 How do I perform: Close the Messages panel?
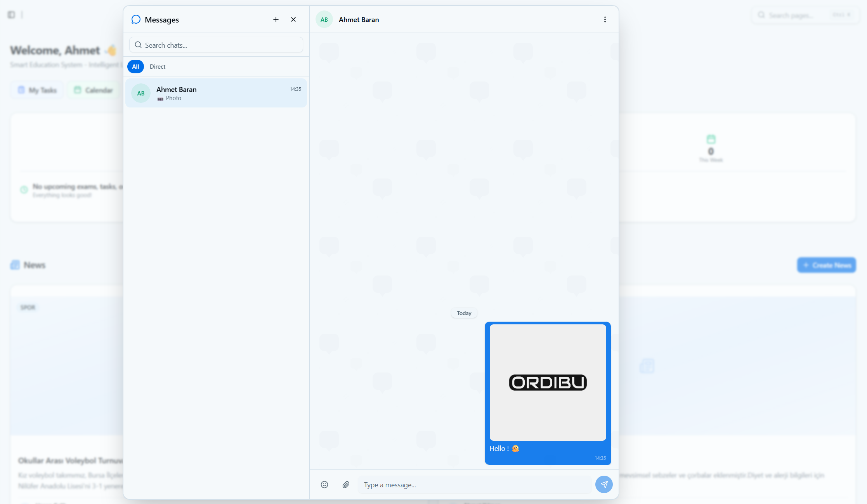tap(293, 19)
